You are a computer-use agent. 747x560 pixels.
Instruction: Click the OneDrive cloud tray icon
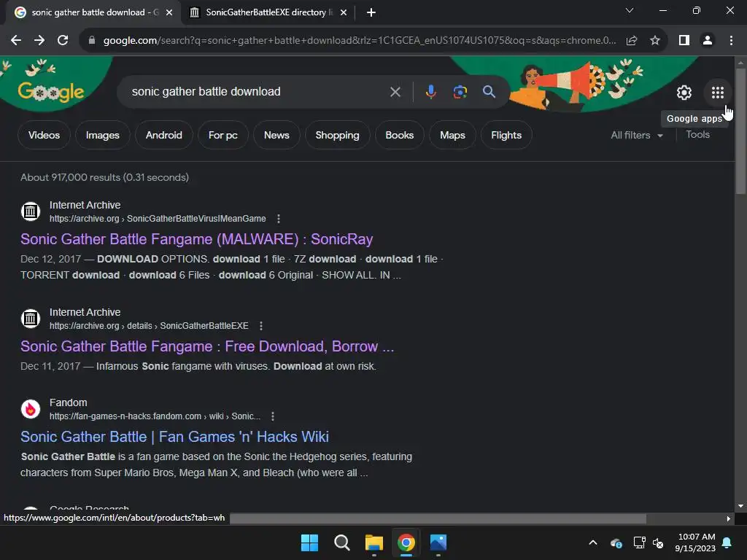tap(616, 542)
